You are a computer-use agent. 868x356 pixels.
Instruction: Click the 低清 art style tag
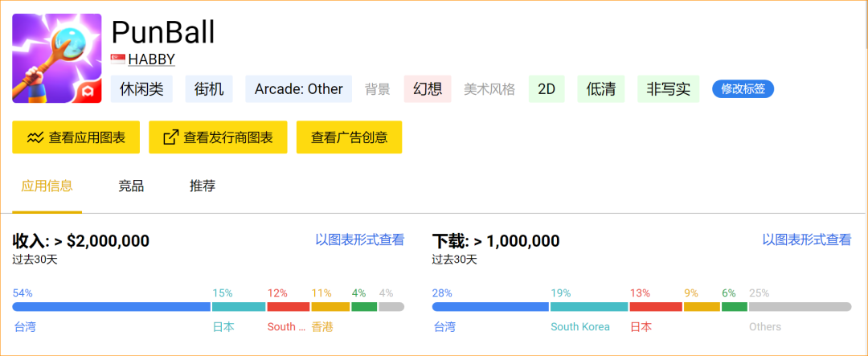[601, 89]
